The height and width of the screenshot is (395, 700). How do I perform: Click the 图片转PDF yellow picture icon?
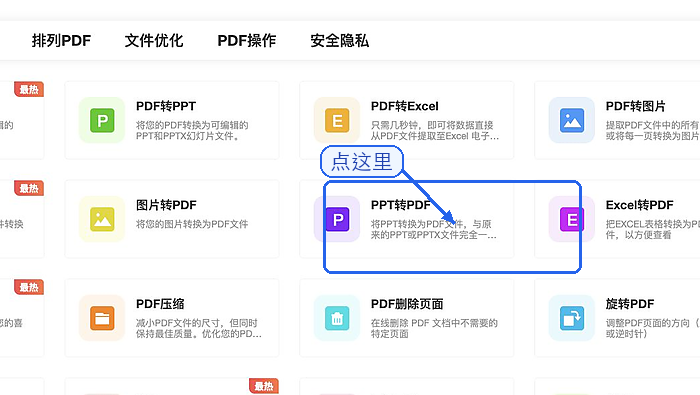coord(102,219)
